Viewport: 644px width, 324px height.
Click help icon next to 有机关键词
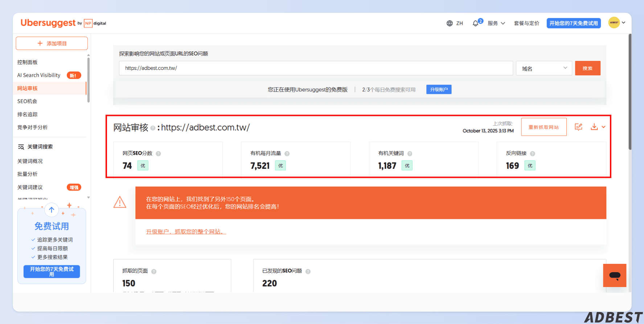pyautogui.click(x=410, y=154)
